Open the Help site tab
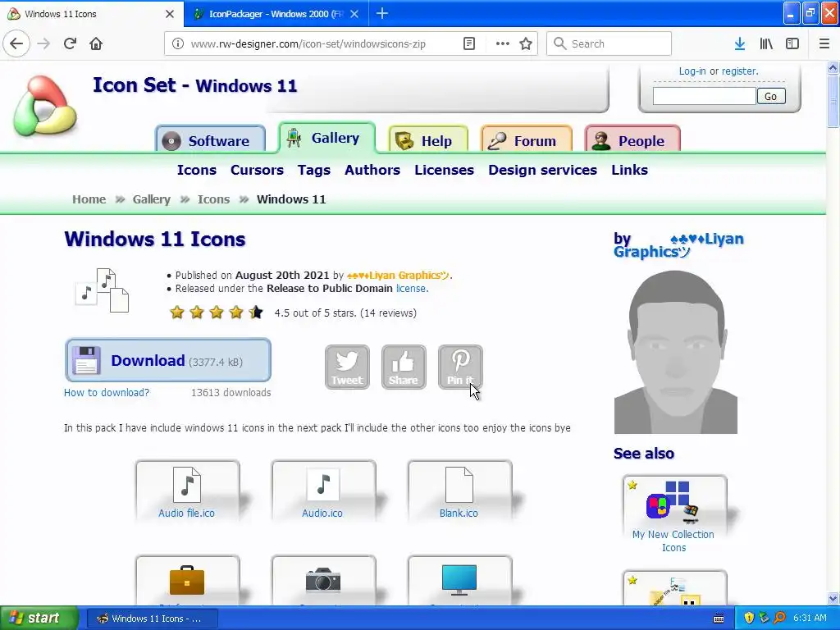The width and height of the screenshot is (840, 630). 428,140
